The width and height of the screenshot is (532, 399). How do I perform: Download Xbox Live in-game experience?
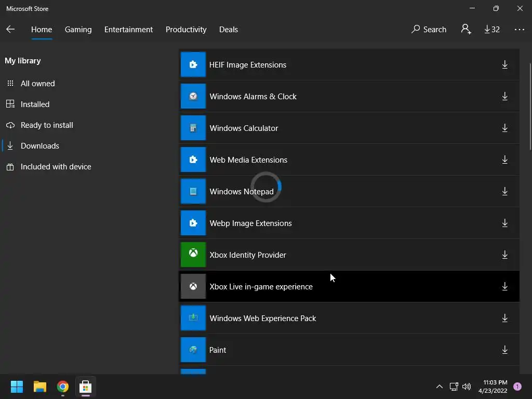pos(504,286)
